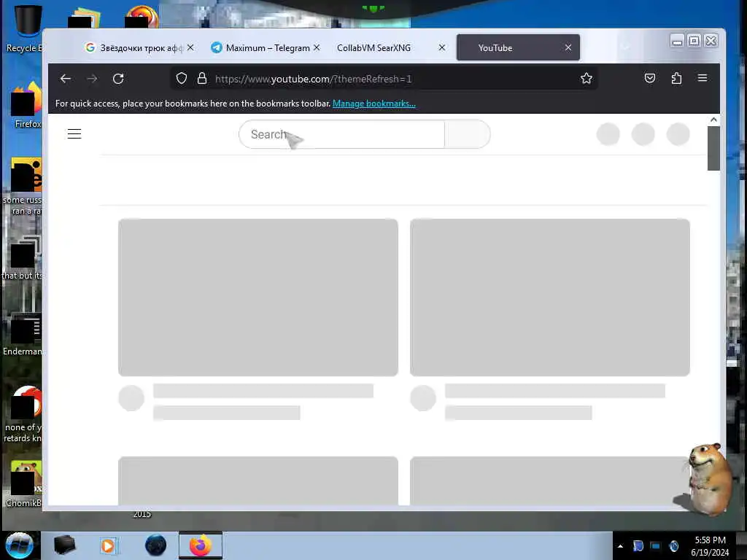The image size is (747, 560).
Task: Close the CollabVM SearXNG tab
Action: pos(441,47)
